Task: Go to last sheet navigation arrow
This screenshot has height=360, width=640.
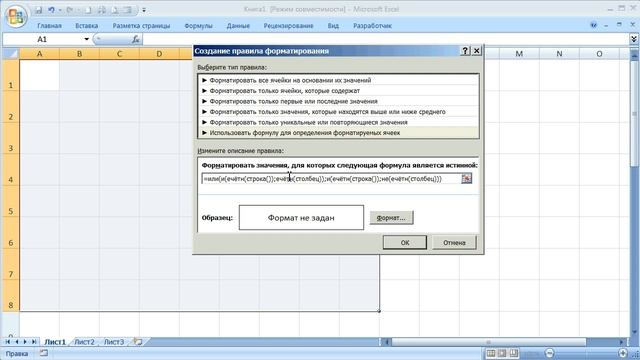Action: coord(34,342)
